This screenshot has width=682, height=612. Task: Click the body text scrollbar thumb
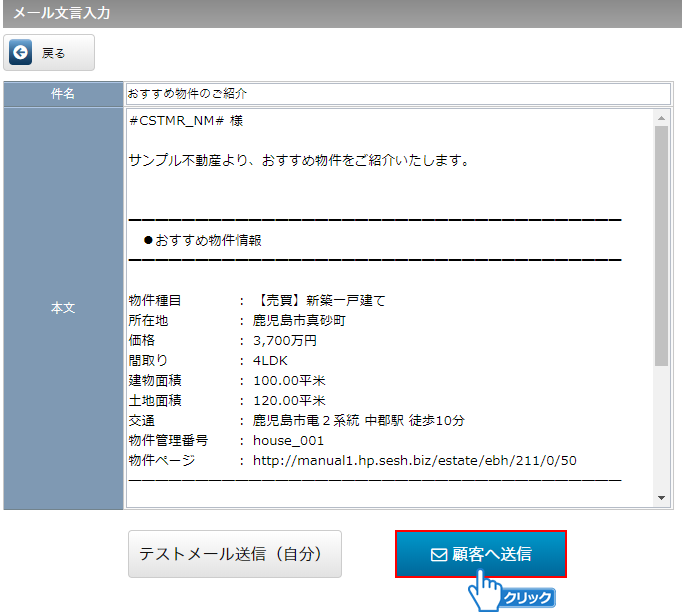coord(661,246)
